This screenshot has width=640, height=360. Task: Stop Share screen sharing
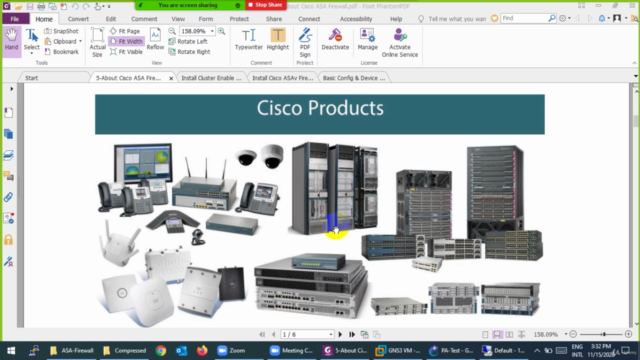[x=265, y=5]
